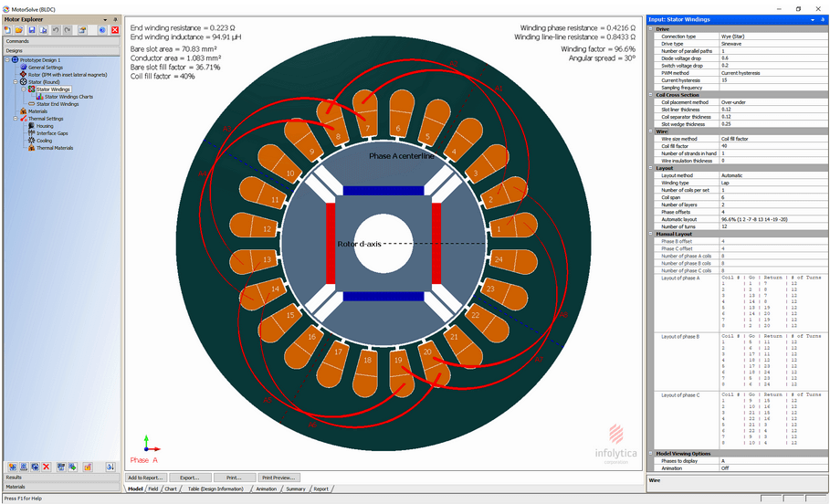Click the Undo arrow icon
Screen dimensions: 830x504
click(56, 30)
